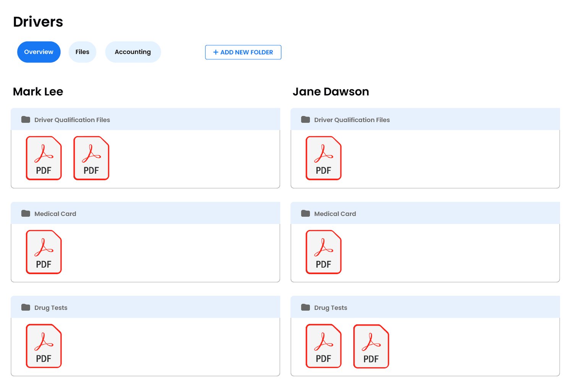The height and width of the screenshot is (392, 573).
Task: Open Mark Lee's Medical Card PDF
Action: click(44, 252)
